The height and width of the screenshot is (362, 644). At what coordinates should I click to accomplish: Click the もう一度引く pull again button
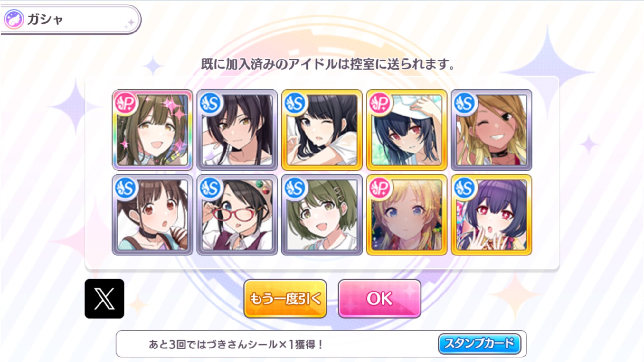[285, 299]
